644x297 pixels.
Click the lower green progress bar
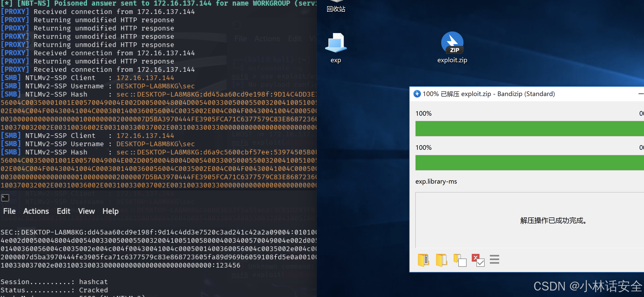pos(528,163)
